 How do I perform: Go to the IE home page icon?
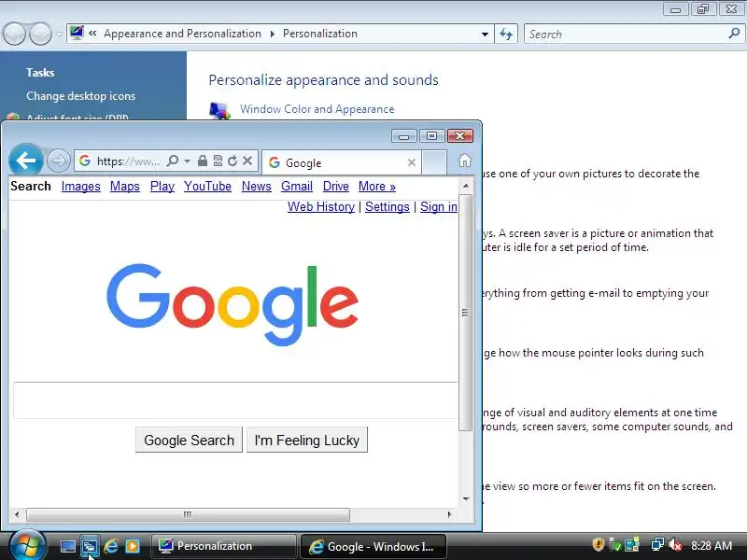coord(464,161)
